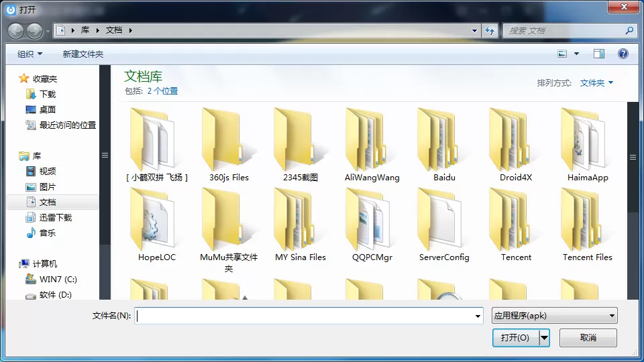Select the QQPCMgr folder
644x362 pixels.
(x=372, y=225)
